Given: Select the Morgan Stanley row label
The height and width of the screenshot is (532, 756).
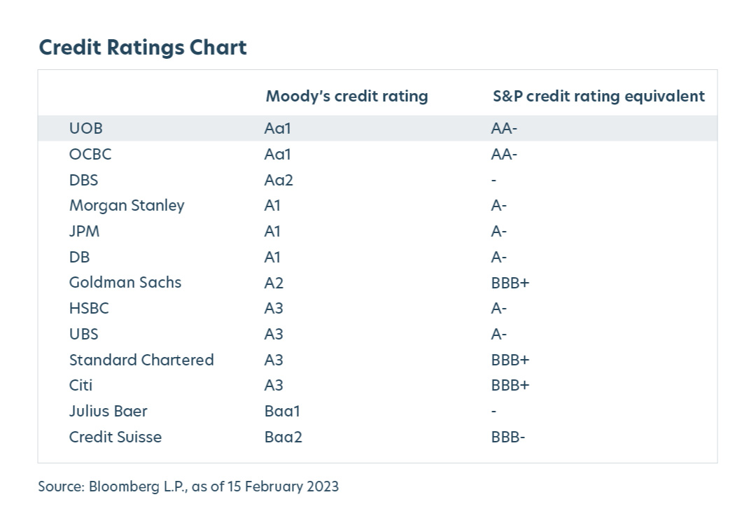Looking at the screenshot, I should [127, 206].
